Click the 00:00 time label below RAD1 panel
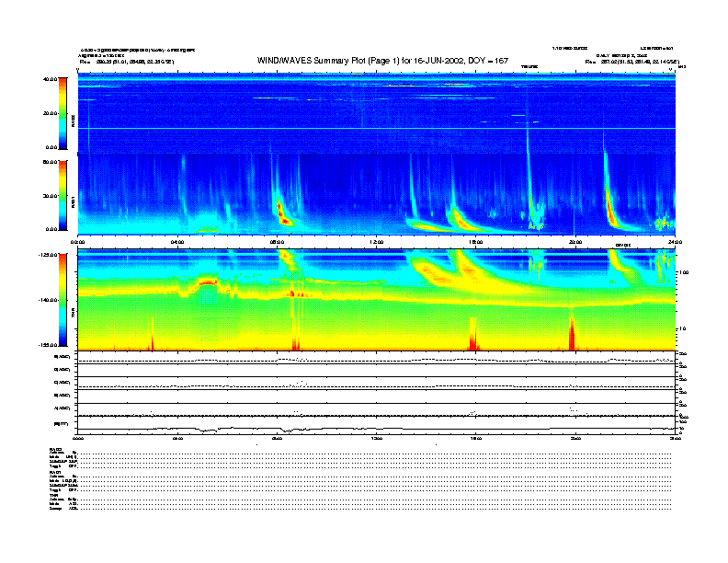 pyautogui.click(x=77, y=242)
